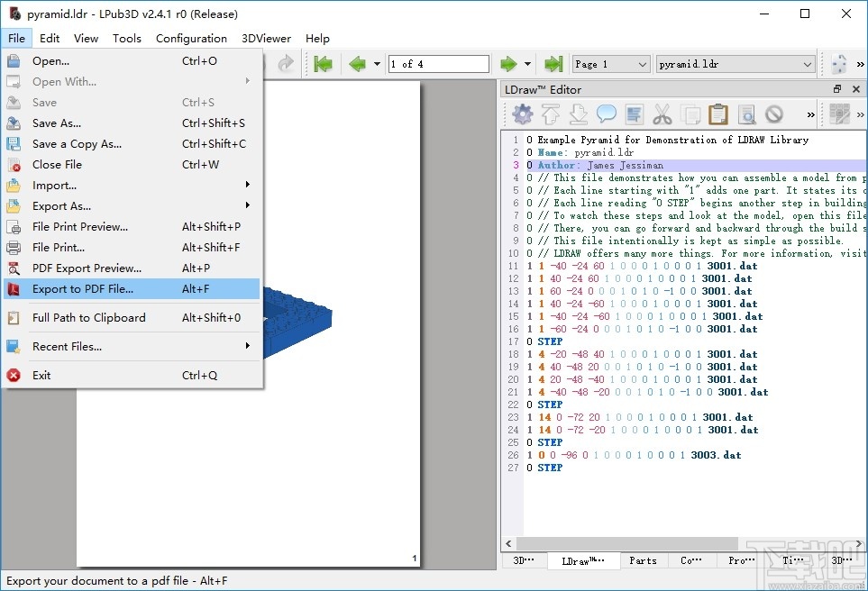Open previous page dropdown arrow
This screenshot has width=868, height=591.
point(377,64)
